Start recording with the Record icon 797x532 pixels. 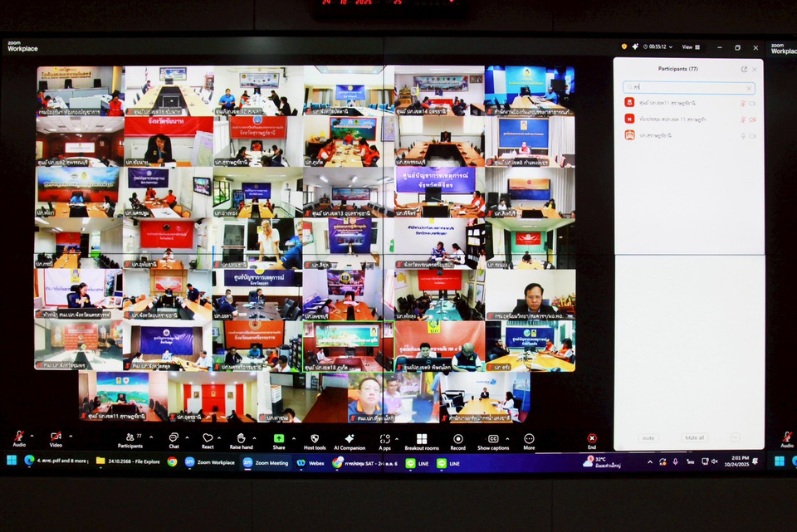pos(458,439)
